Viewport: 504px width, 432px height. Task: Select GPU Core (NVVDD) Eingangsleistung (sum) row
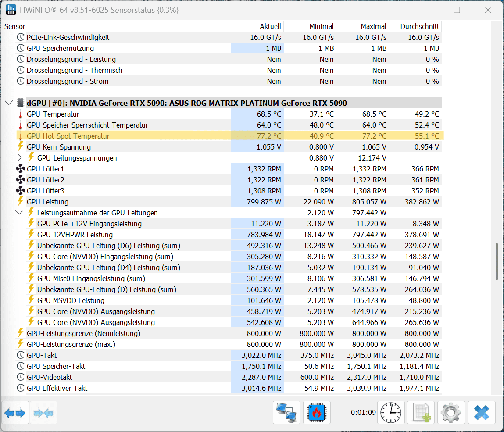pyautogui.click(x=229, y=257)
